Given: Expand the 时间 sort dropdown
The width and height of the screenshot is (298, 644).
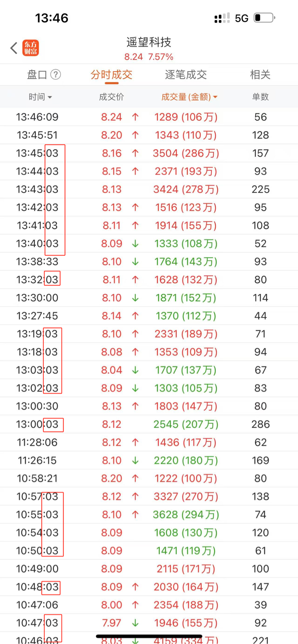Looking at the screenshot, I should point(40,97).
